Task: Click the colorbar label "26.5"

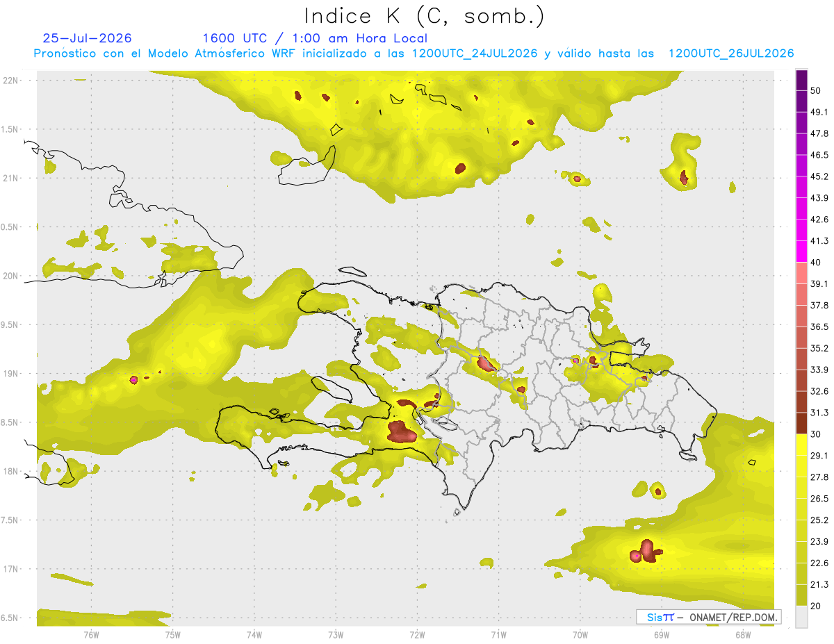Action: click(819, 499)
